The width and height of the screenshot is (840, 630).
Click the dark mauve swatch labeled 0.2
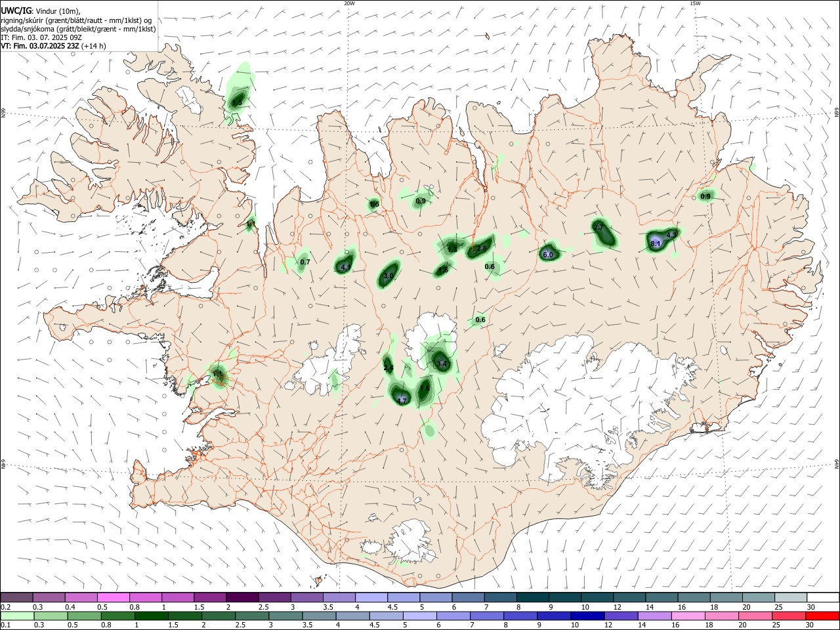click(x=17, y=597)
